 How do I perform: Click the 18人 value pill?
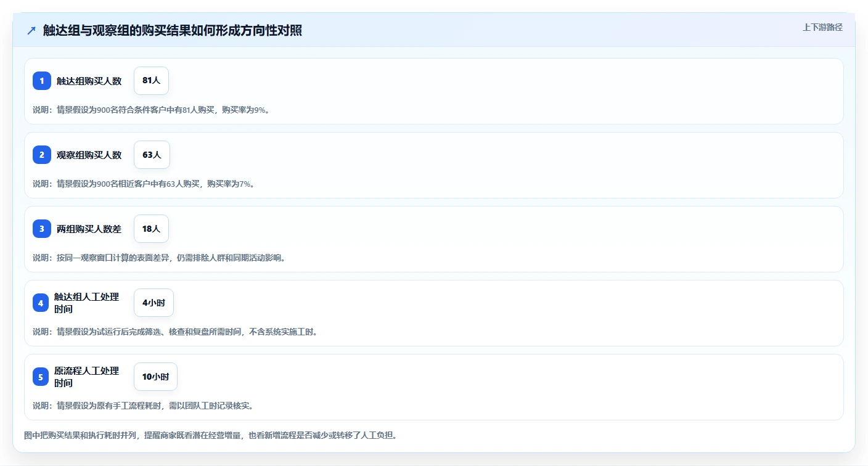click(151, 229)
